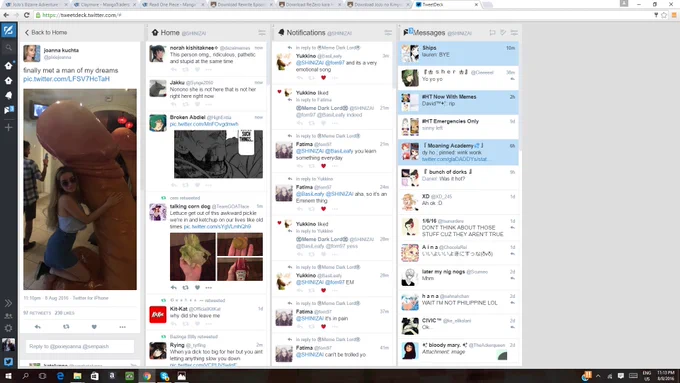The width and height of the screenshot is (680, 383).
Task: Like talking corn dog's lettuce tweet
Action: [197, 288]
